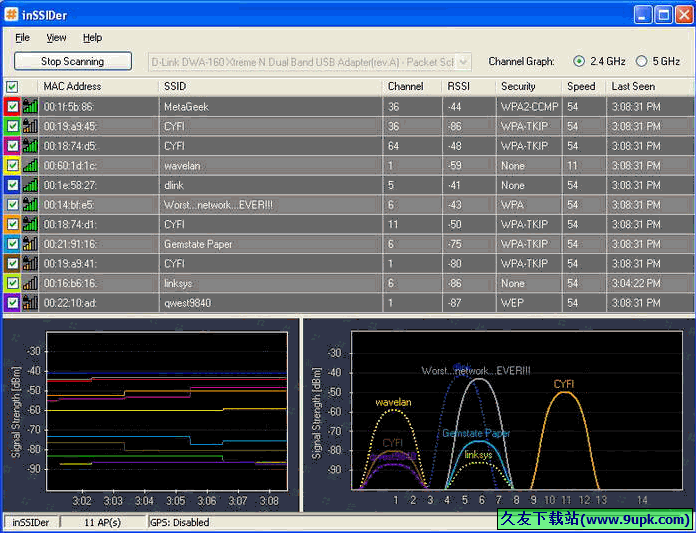
Task: Click channel 64 cell
Action: [412, 146]
